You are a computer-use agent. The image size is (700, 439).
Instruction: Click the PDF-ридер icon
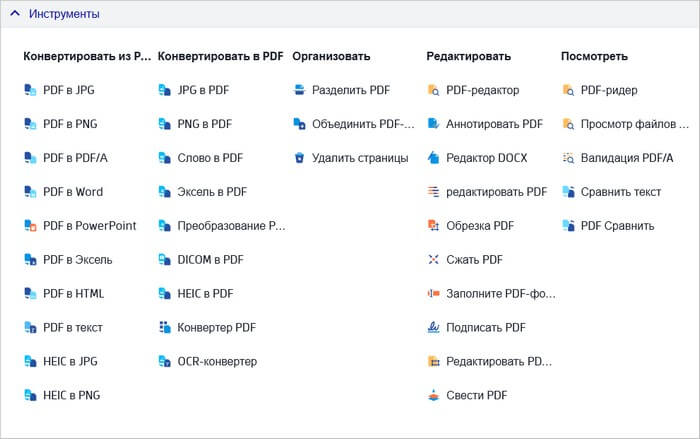click(568, 90)
